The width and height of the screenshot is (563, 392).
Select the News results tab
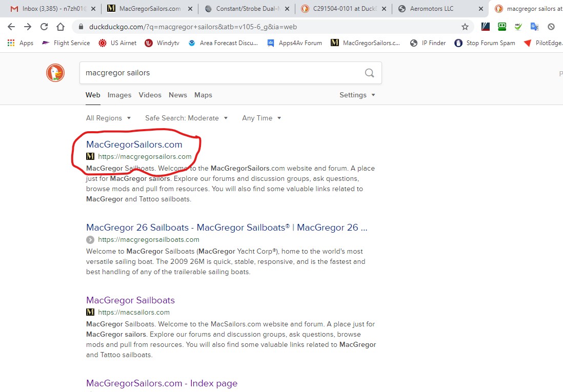[178, 95]
